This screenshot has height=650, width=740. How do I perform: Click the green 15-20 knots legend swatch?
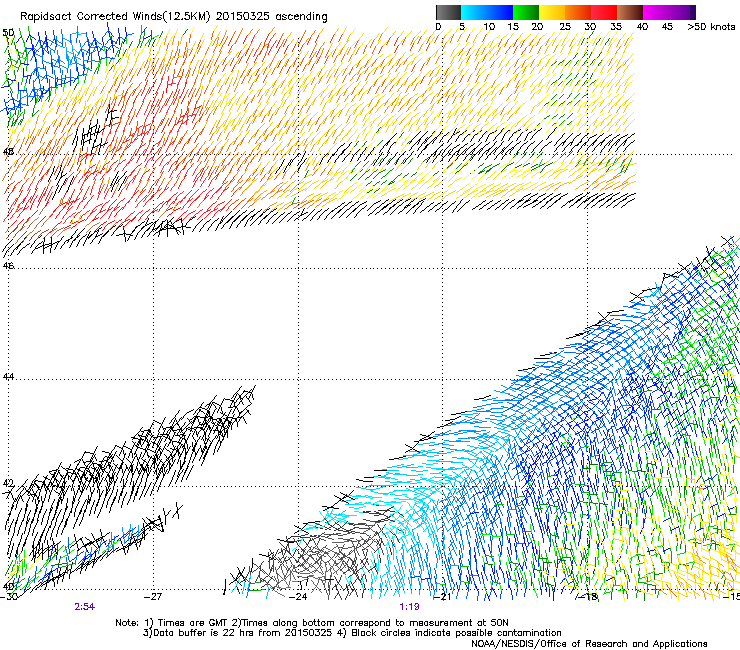coord(526,12)
